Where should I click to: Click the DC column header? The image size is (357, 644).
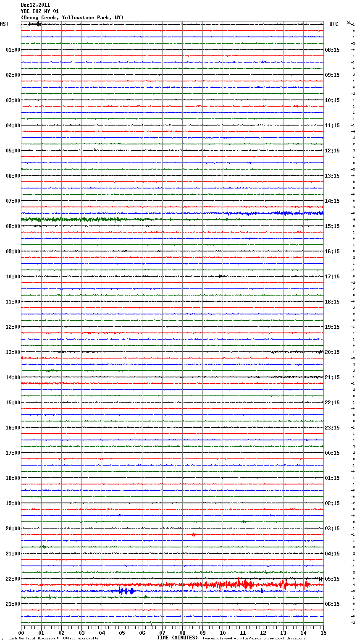[x=349, y=23]
